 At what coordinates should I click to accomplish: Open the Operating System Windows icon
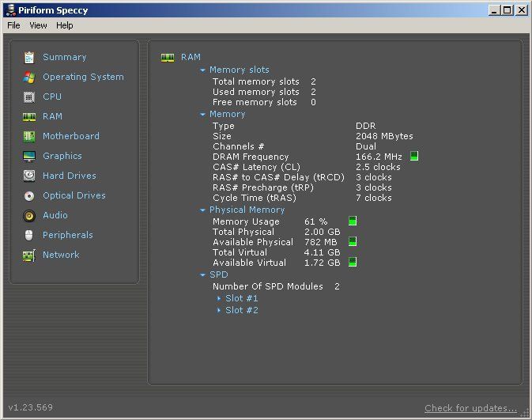point(29,77)
